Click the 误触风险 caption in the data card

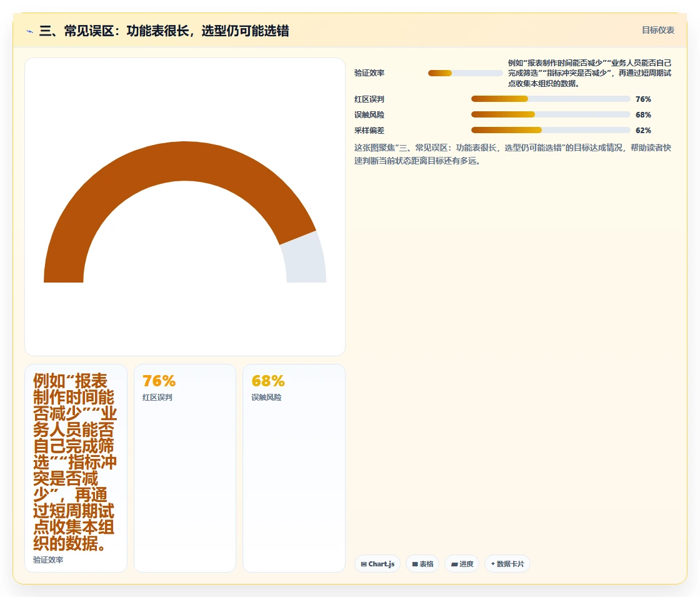tap(266, 398)
